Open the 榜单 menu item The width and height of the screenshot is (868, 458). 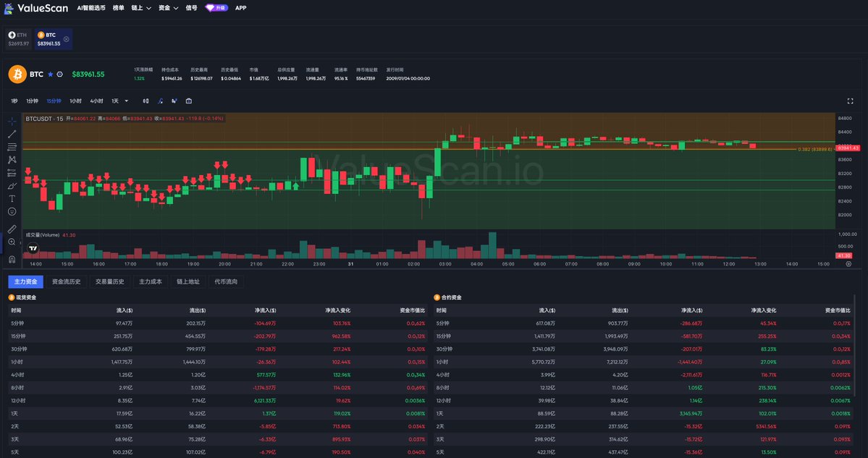click(119, 8)
